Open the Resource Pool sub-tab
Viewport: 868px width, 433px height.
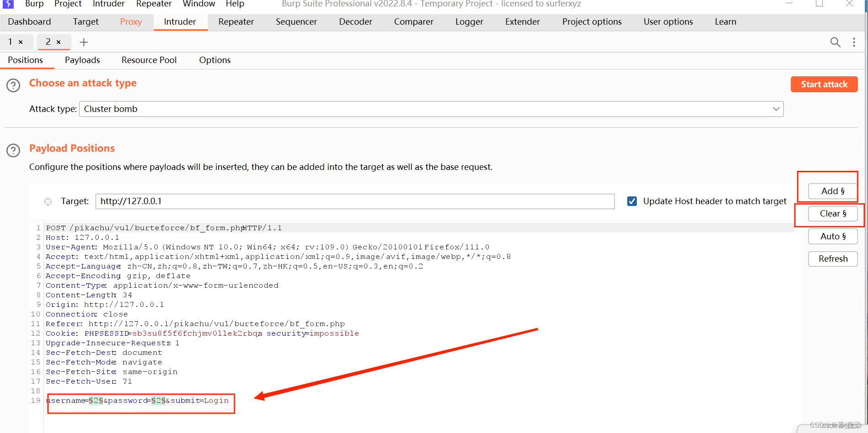tap(149, 60)
